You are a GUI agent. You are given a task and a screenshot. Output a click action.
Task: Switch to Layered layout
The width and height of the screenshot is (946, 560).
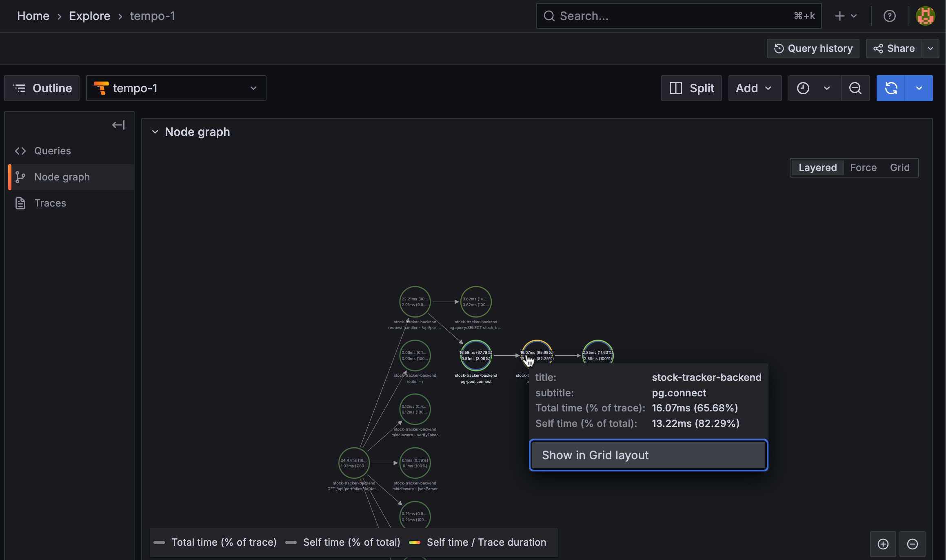pos(817,168)
